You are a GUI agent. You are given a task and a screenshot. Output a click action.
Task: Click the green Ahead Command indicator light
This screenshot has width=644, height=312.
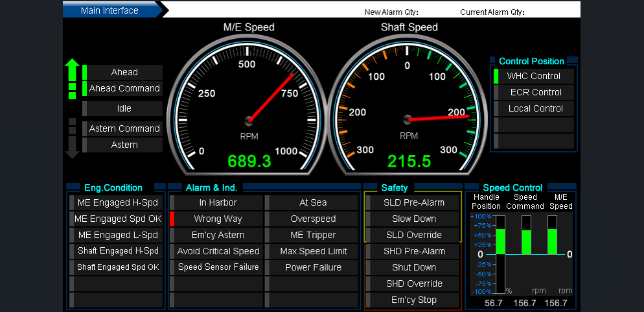click(84, 89)
